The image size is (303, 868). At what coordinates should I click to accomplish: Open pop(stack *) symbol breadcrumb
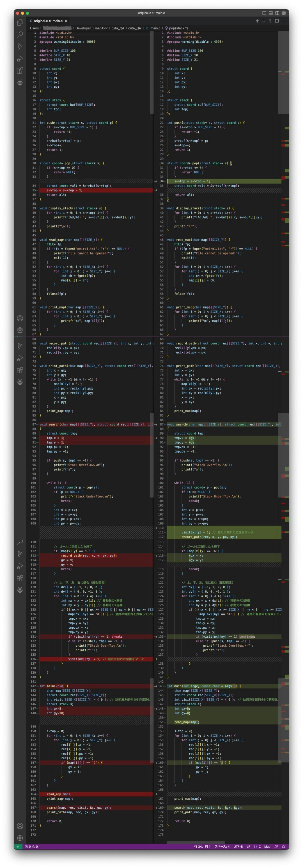(x=176, y=28)
